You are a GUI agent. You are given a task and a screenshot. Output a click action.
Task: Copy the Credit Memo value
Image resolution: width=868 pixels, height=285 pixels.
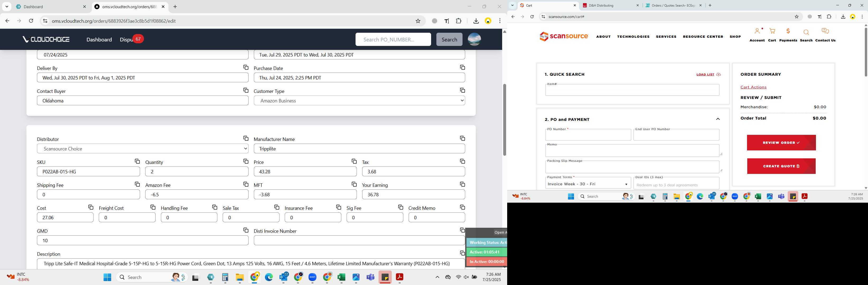coord(462,207)
